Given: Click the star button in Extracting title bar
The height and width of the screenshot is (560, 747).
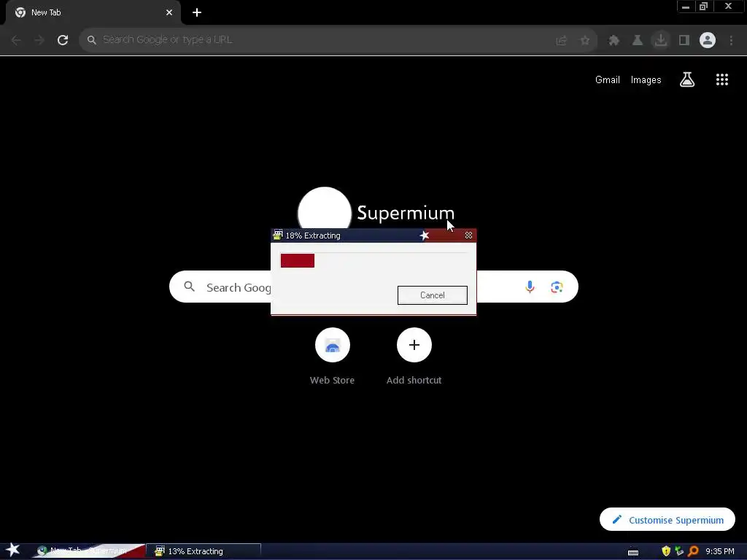Looking at the screenshot, I should pyautogui.click(x=424, y=236).
